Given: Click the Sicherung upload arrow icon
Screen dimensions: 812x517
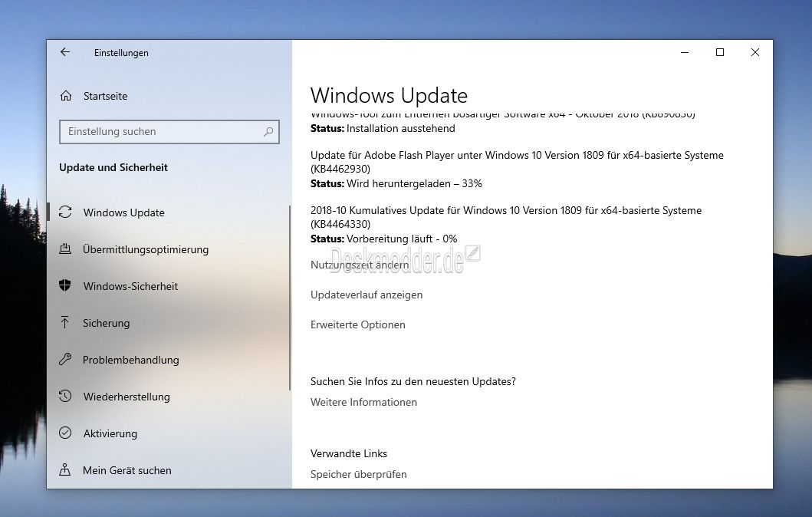Looking at the screenshot, I should [x=64, y=323].
